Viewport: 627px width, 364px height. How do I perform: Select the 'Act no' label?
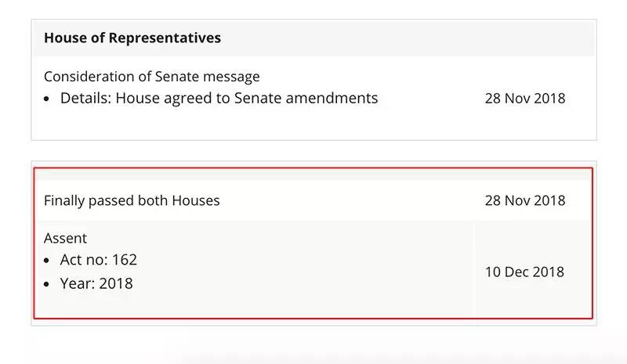(84, 260)
